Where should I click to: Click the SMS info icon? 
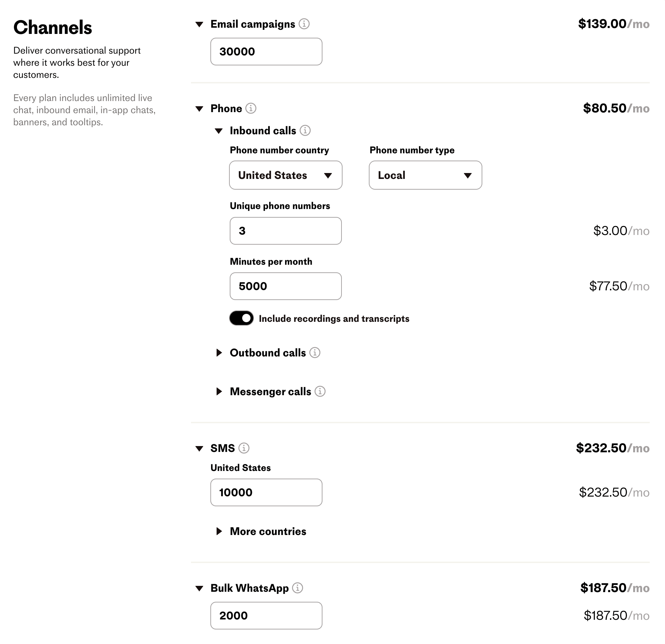[245, 448]
